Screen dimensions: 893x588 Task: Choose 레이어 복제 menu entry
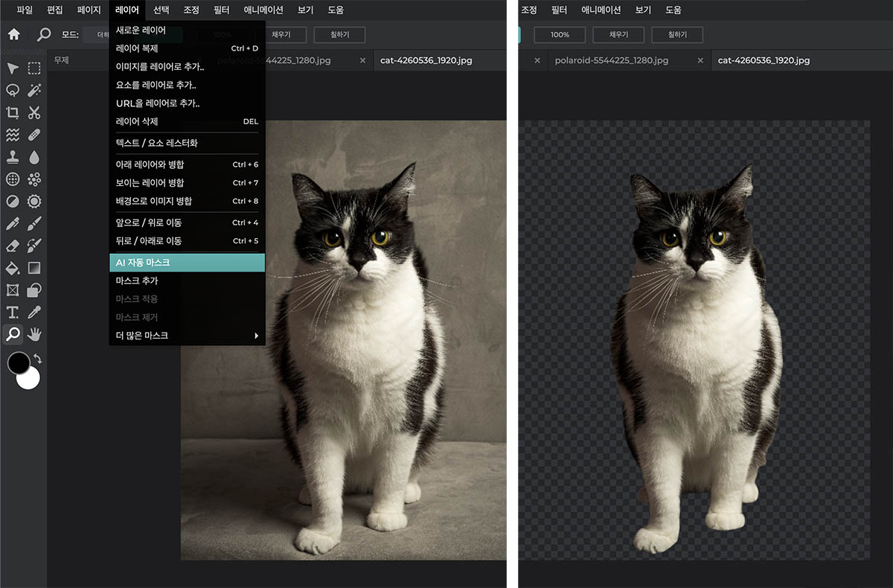[187, 48]
